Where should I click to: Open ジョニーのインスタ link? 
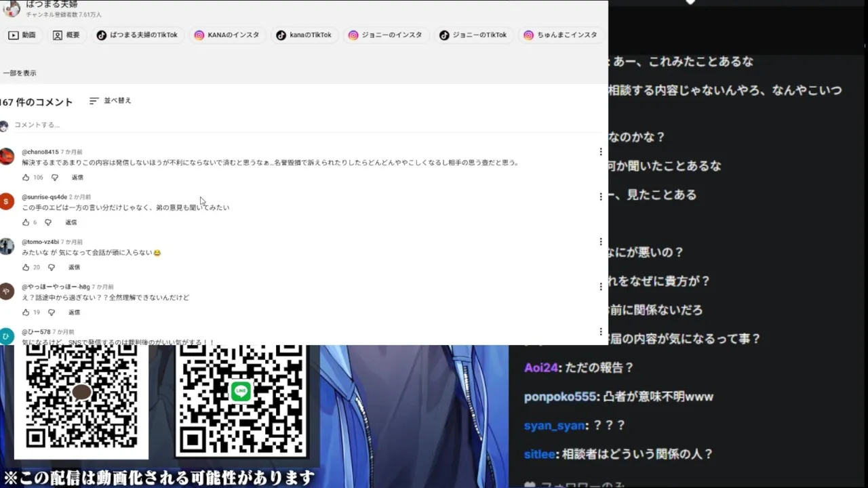point(385,35)
